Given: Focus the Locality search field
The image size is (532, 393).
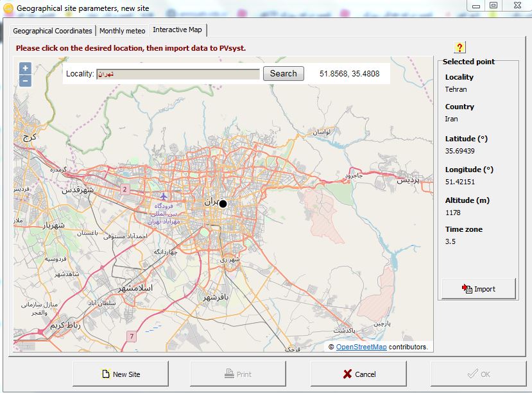Looking at the screenshot, I should coord(178,74).
